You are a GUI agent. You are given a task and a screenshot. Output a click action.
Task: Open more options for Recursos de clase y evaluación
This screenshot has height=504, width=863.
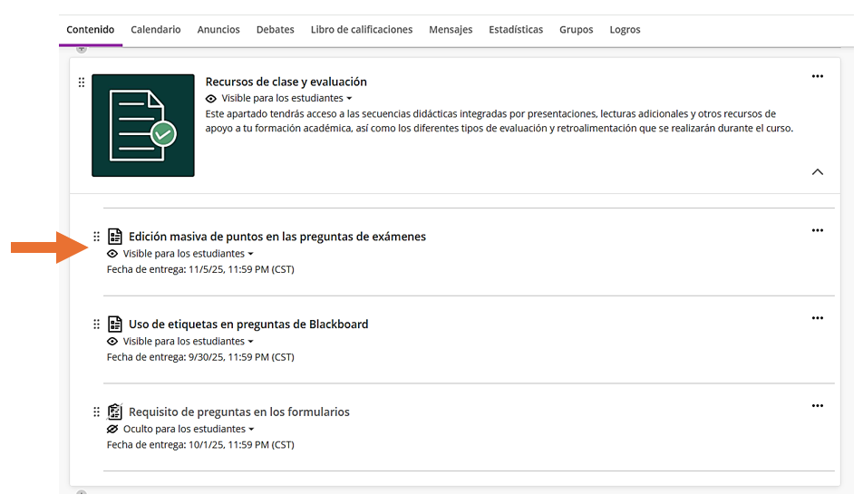817,77
